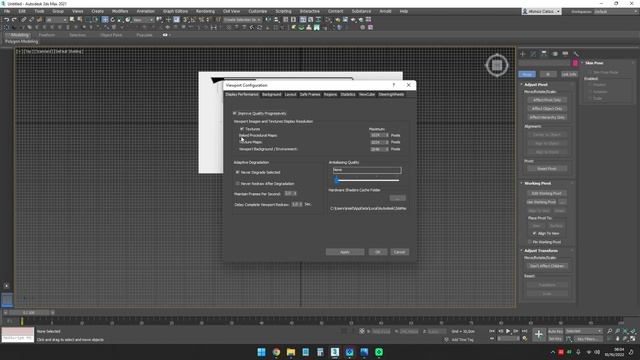Open the Curve Editor icon
This screenshot has width=640, height=360.
311,20
